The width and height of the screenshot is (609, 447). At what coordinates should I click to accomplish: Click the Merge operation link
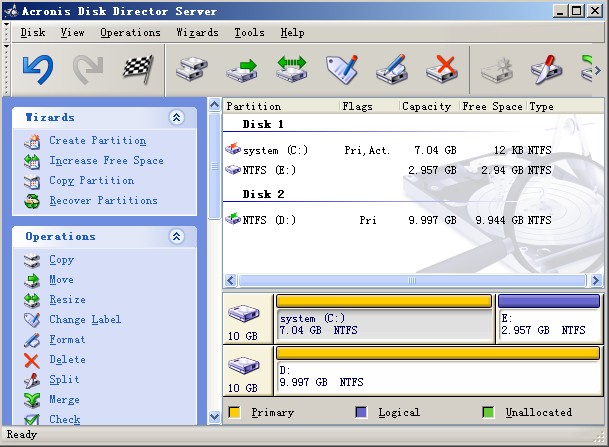tap(64, 399)
